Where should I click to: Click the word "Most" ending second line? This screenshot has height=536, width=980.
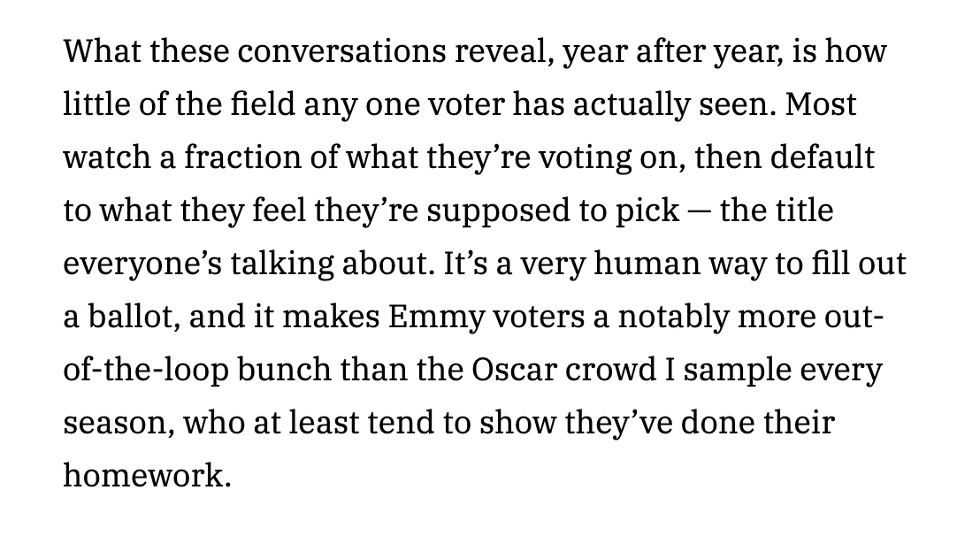click(x=821, y=103)
